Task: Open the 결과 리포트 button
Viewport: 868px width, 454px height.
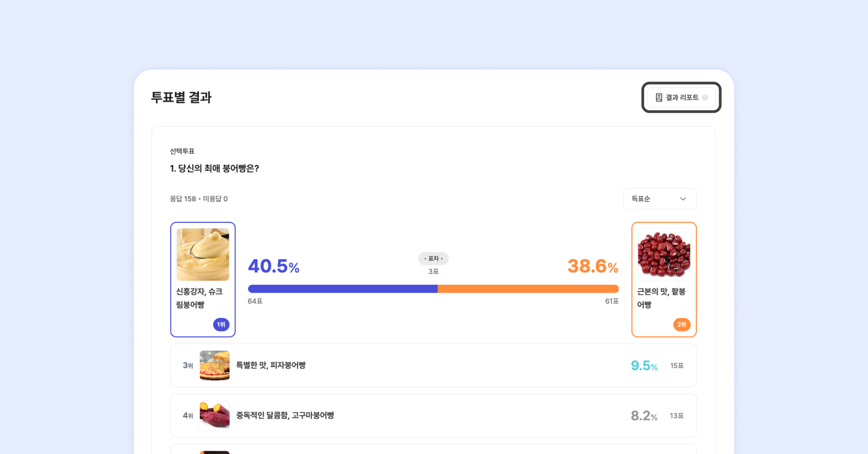Action: (681, 98)
